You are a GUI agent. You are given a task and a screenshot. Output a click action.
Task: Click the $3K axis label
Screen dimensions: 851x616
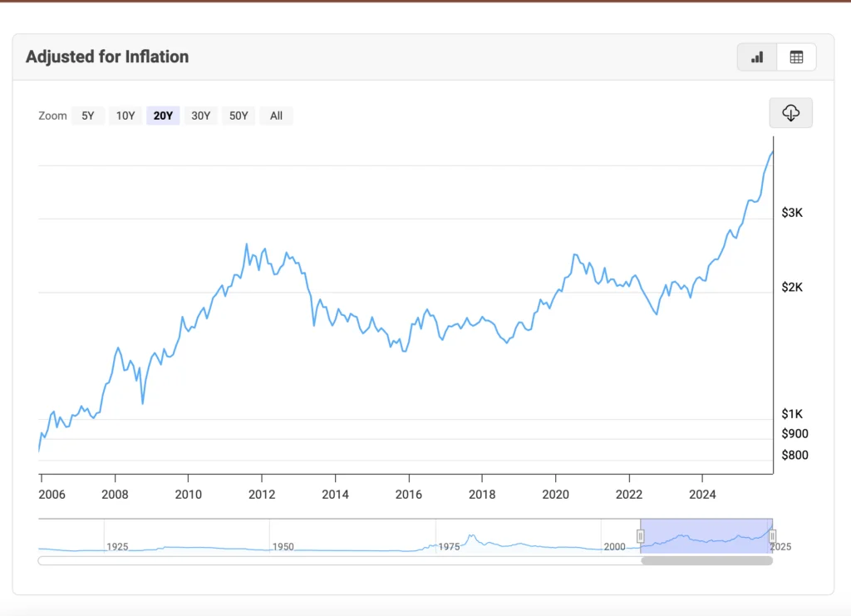click(x=791, y=212)
